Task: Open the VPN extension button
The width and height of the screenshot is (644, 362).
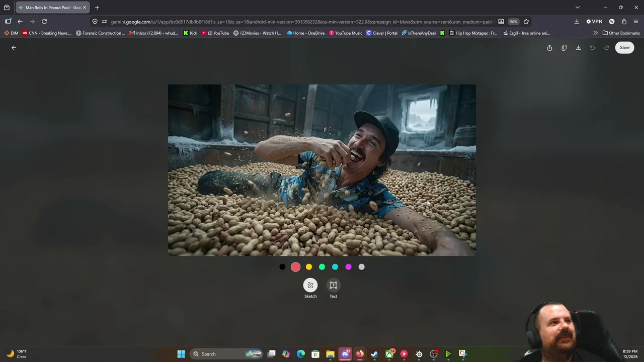Action: (594, 22)
